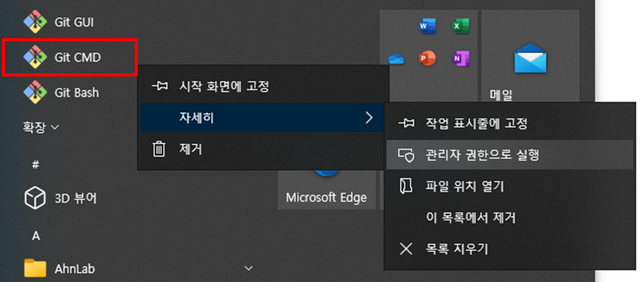Launch Git Bash from the list
644x282 pixels.
(61, 92)
